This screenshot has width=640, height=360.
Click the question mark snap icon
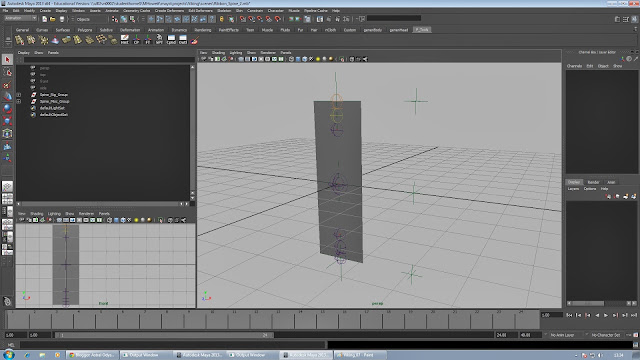212,19
